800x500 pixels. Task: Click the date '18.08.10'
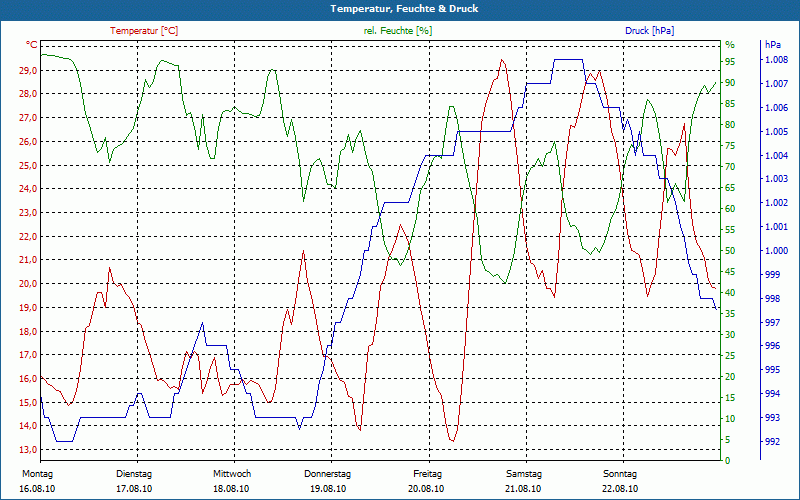click(231, 489)
